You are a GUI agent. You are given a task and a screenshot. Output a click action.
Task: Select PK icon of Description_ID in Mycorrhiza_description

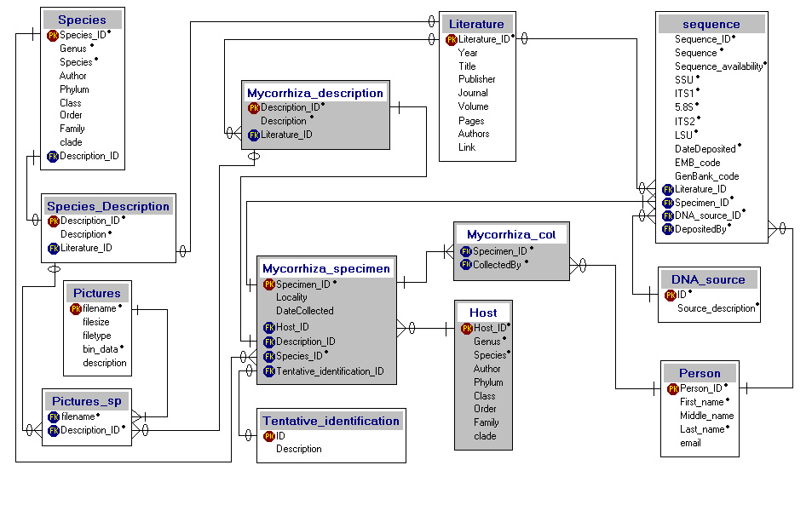[253, 107]
